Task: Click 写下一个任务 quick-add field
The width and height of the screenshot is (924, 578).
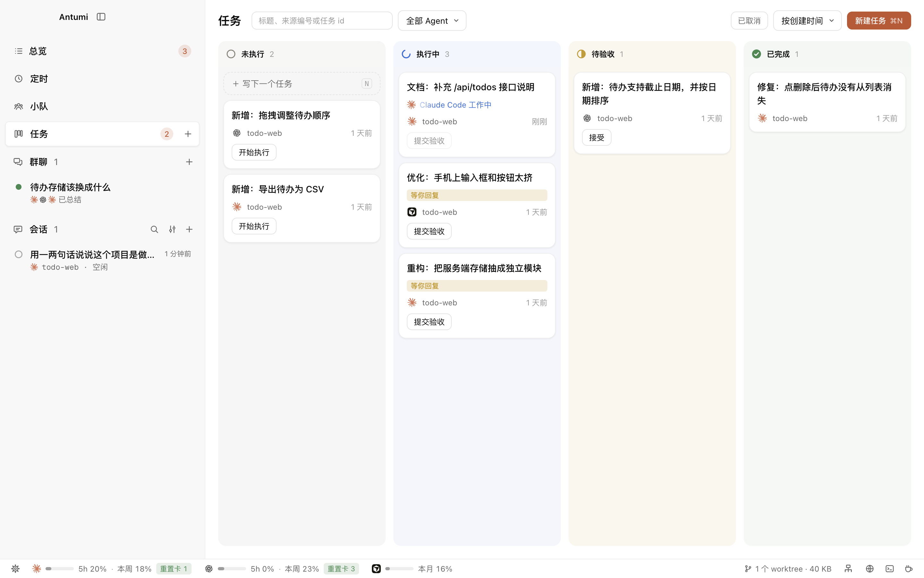Action: [x=302, y=83]
